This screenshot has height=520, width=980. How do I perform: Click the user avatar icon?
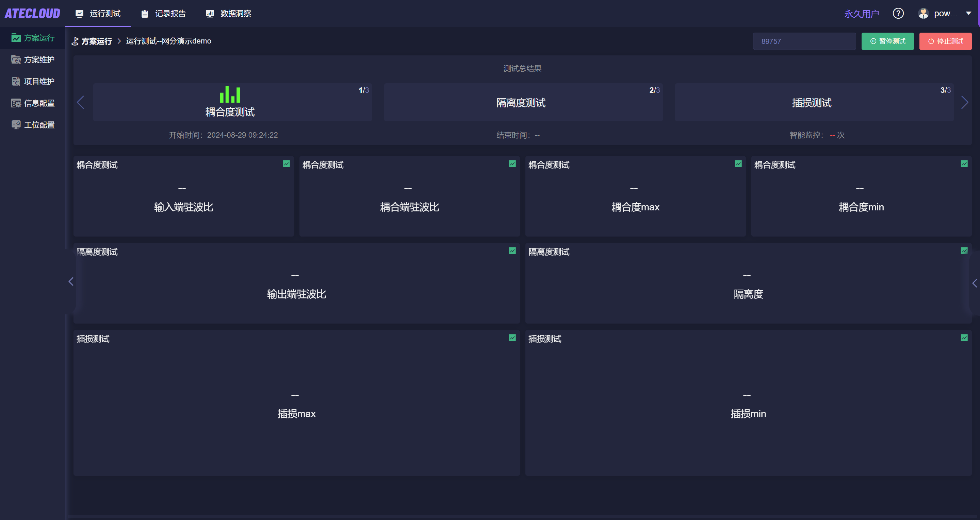click(x=923, y=14)
